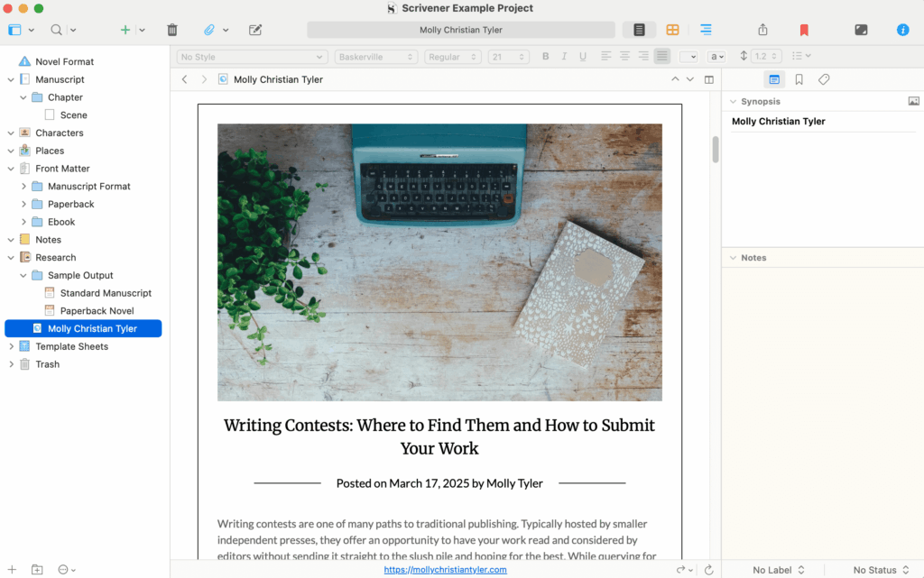Click the Molly Christian Tyler title field
This screenshot has width=924, height=578.
tap(461, 30)
